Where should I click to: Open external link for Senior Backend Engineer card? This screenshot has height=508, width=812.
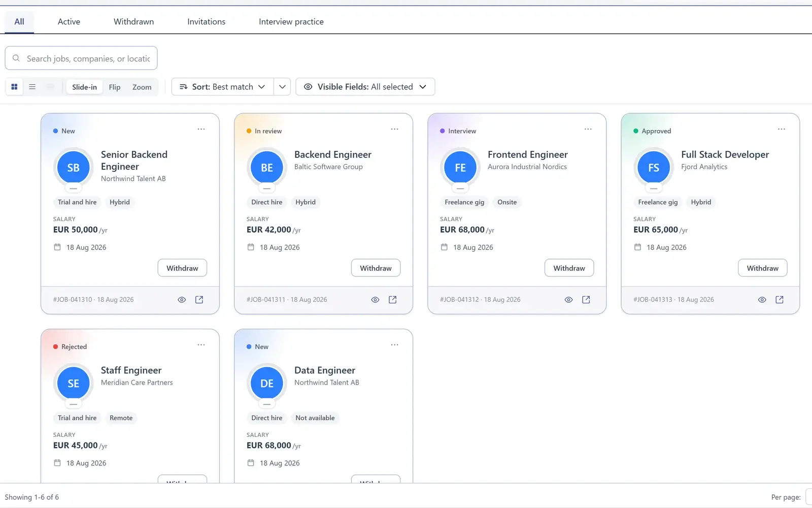tap(199, 300)
